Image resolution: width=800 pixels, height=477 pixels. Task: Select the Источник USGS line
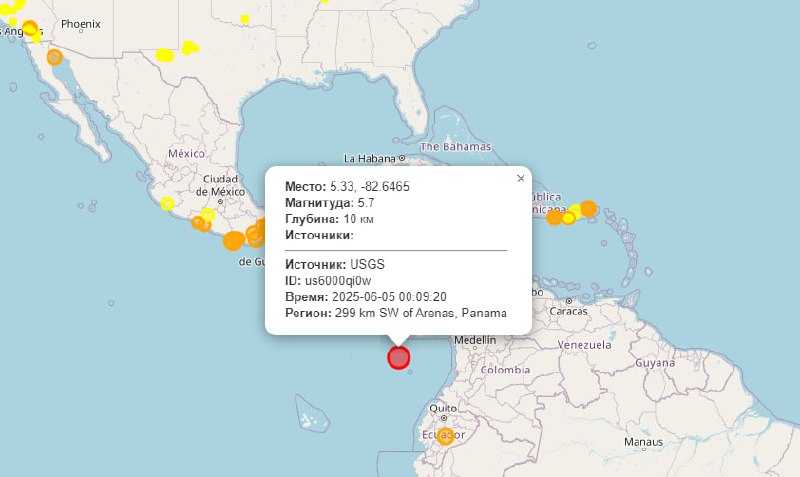335,264
